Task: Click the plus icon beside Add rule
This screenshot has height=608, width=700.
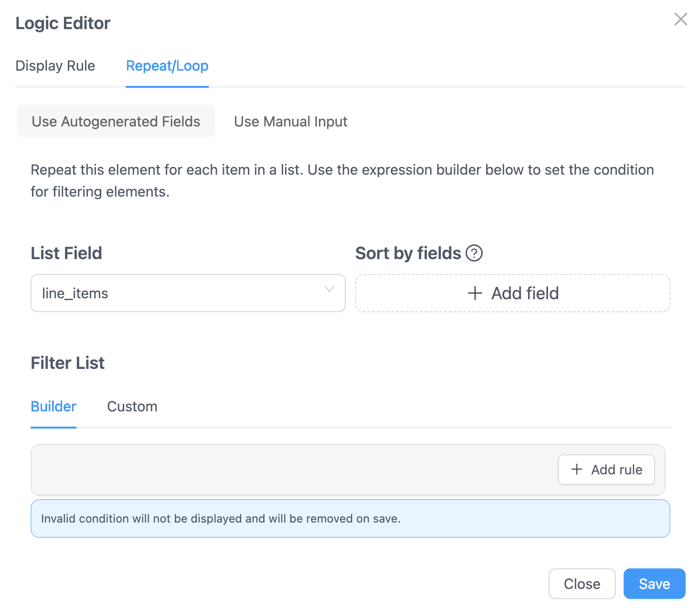Action: [577, 470]
